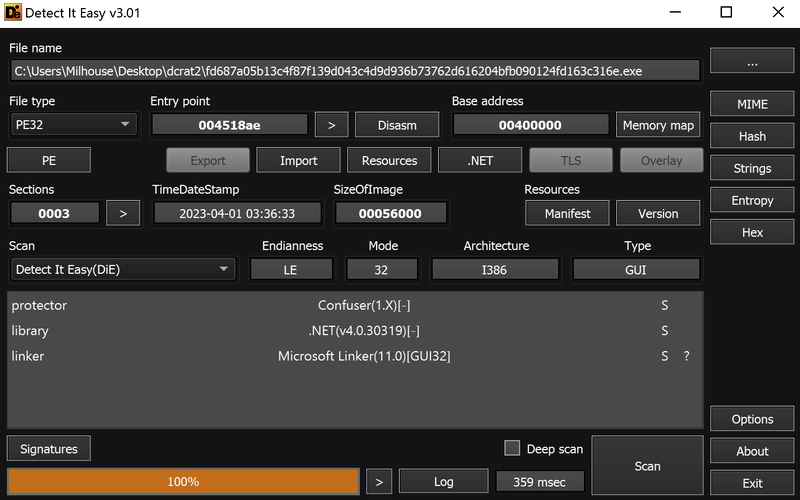Click arrow button beside progress bar
Viewport: 800px width, 500px height.
point(378,481)
